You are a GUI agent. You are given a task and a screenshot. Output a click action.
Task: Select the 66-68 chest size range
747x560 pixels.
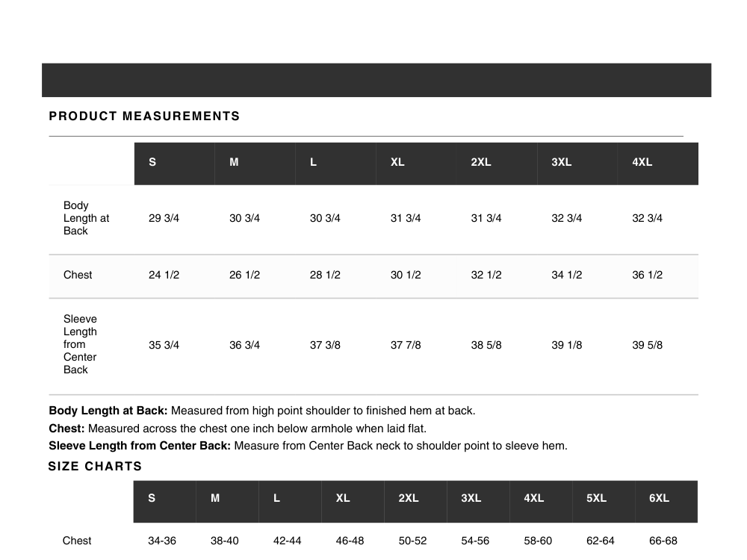click(x=663, y=541)
